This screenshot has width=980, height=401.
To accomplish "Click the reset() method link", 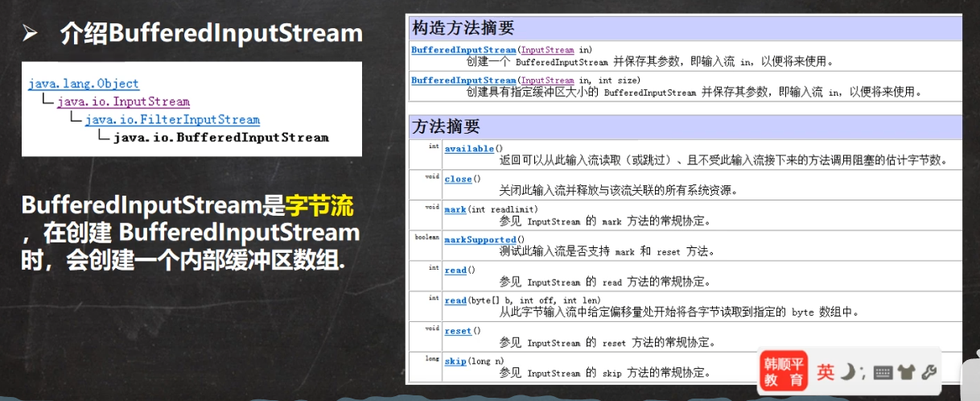I will 458,331.
